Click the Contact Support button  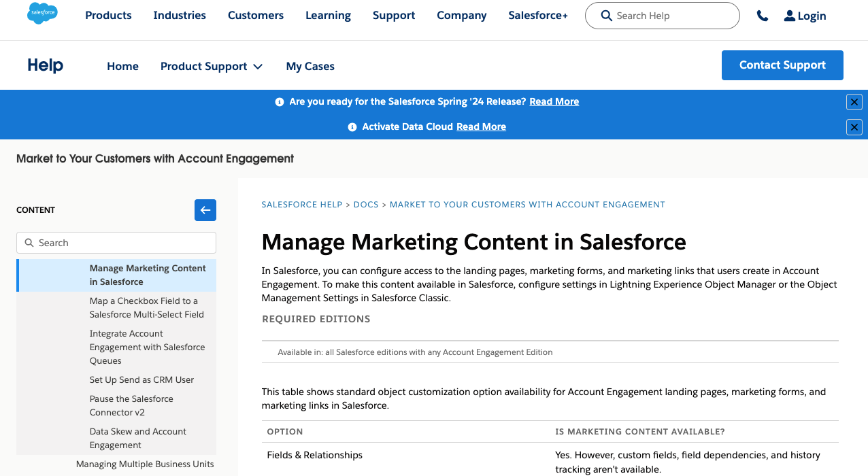click(x=782, y=65)
